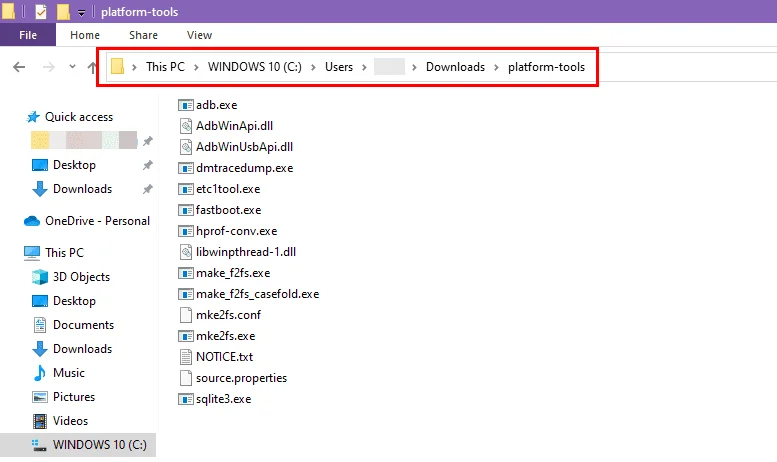Click the source.properties file name
Viewport: 777px width, 462px height.
[x=241, y=378]
